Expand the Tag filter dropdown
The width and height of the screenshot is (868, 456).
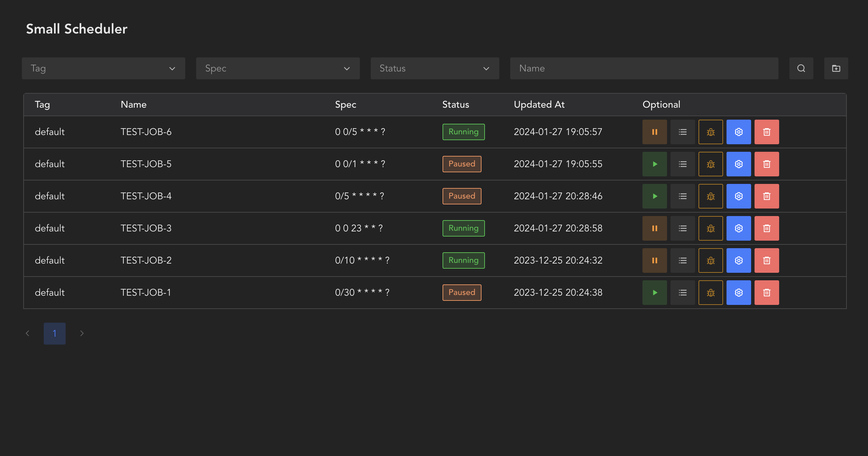click(103, 68)
